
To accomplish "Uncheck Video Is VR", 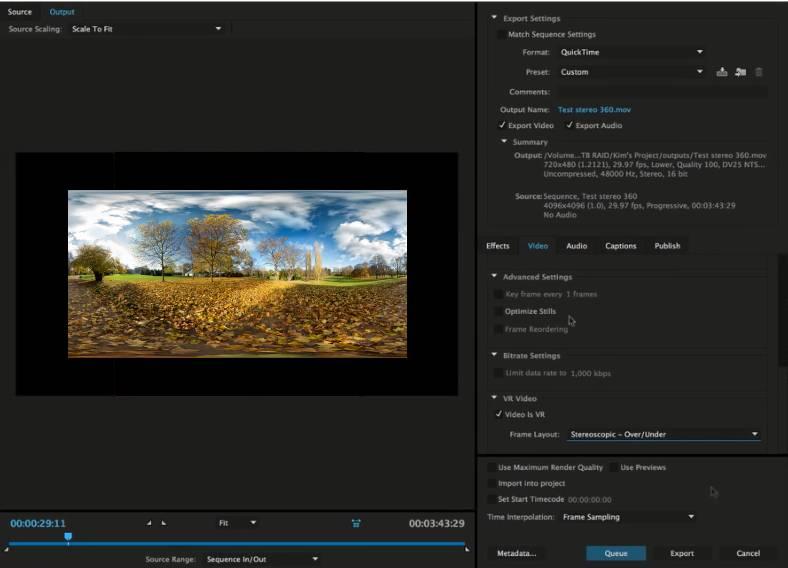I will [499, 414].
